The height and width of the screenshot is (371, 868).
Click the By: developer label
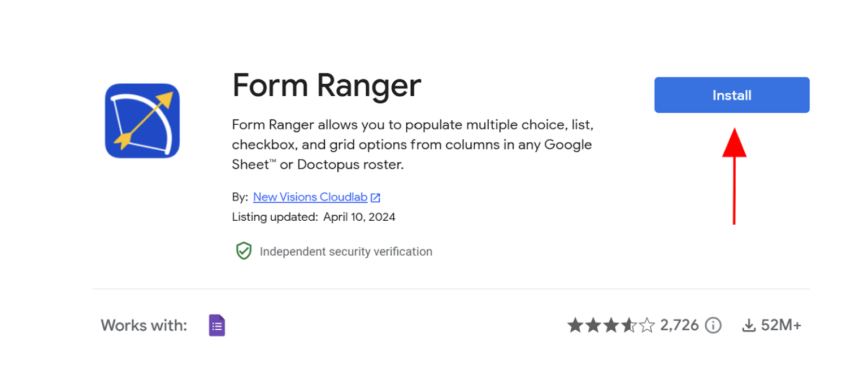pos(240,197)
